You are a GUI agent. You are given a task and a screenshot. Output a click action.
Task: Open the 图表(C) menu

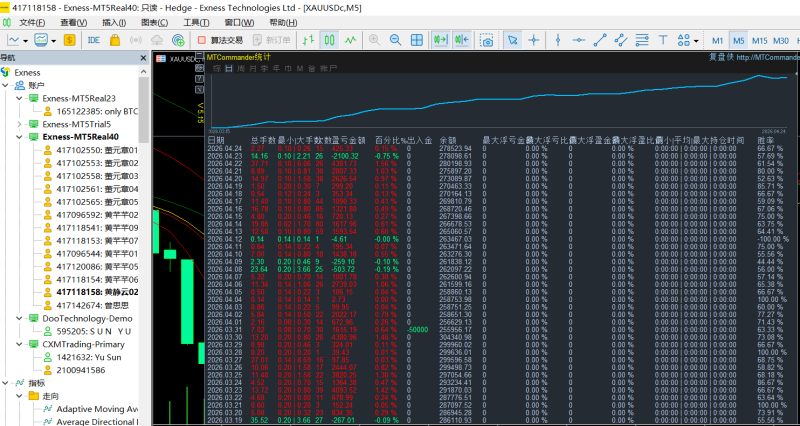point(154,22)
